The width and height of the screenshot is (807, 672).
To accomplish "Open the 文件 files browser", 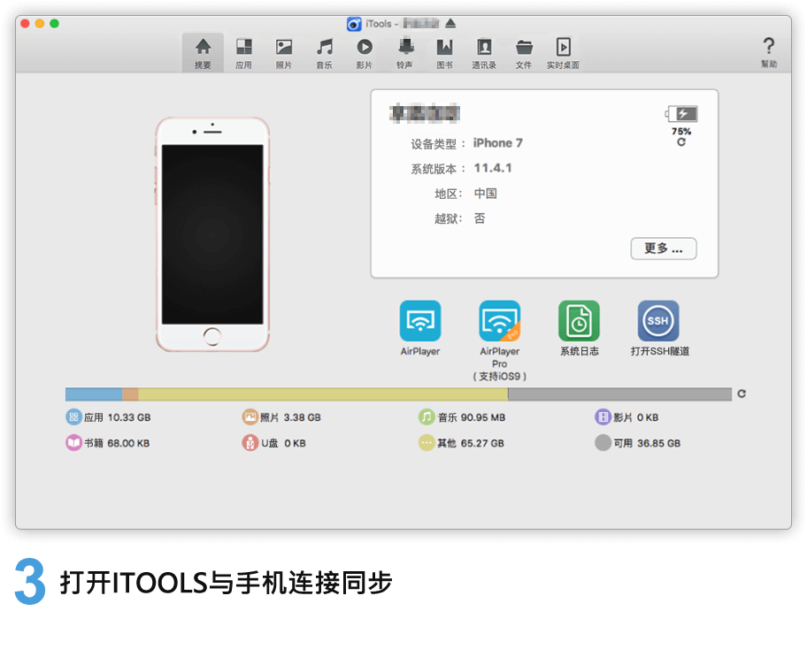I will [524, 52].
